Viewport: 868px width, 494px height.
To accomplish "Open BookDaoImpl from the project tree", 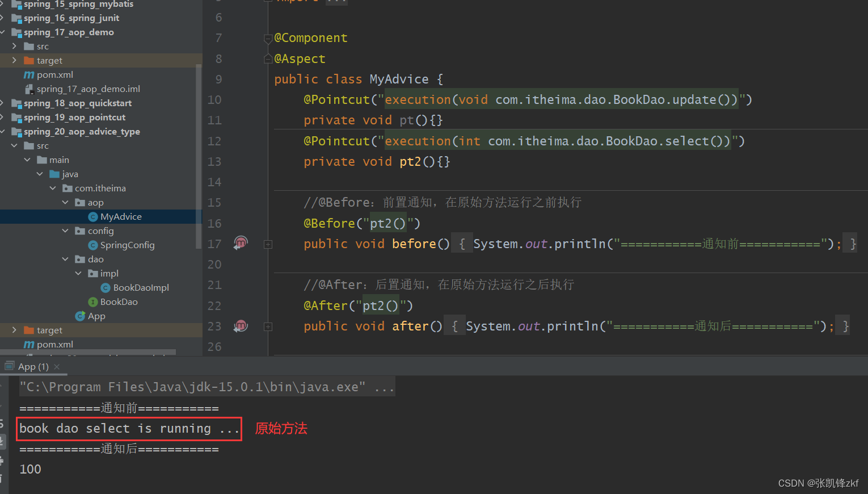I will pyautogui.click(x=141, y=288).
